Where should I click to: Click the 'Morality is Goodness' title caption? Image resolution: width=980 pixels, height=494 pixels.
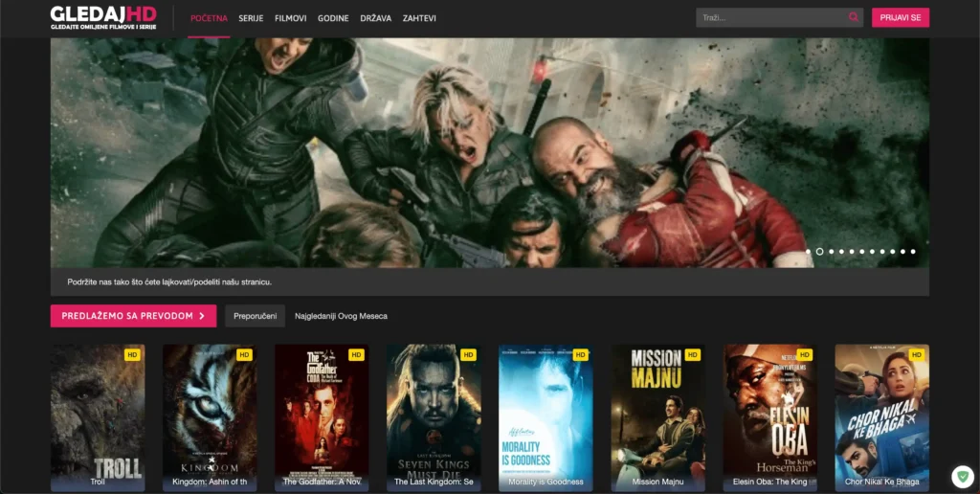pos(546,482)
